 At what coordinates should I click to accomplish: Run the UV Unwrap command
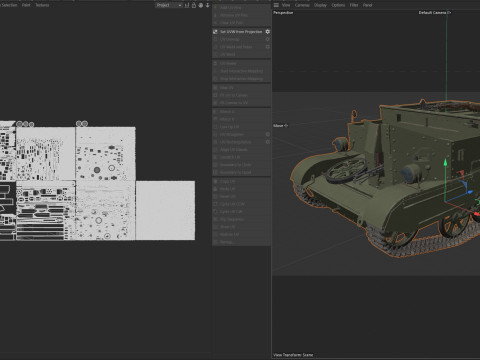click(x=241, y=39)
